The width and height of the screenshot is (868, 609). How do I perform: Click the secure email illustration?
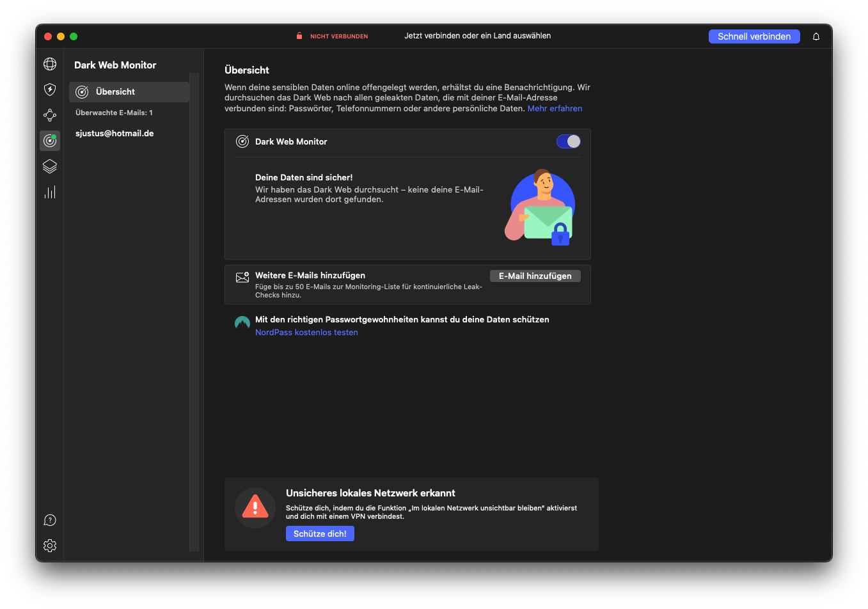[x=541, y=207]
